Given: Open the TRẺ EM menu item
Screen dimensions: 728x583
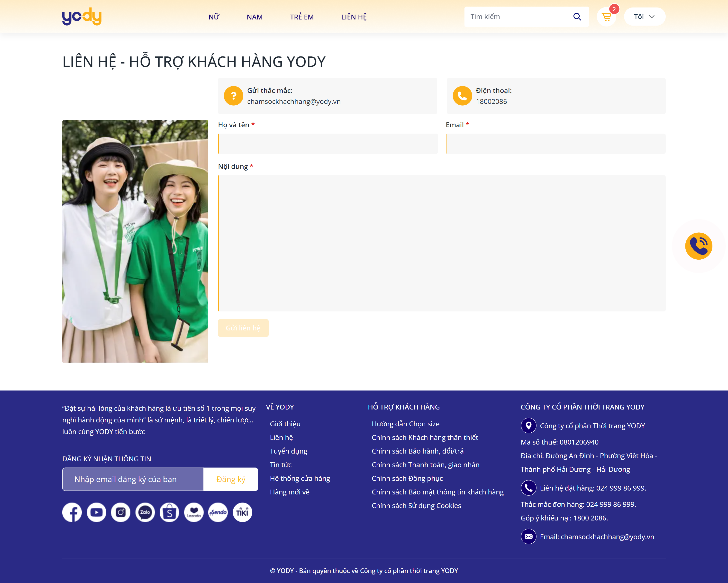Looking at the screenshot, I should pyautogui.click(x=301, y=17).
